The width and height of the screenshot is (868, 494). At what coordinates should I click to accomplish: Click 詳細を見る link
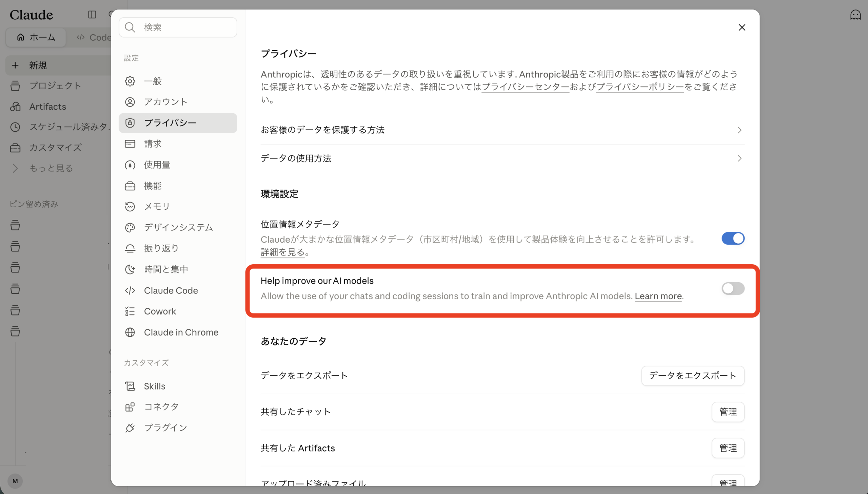pos(282,252)
